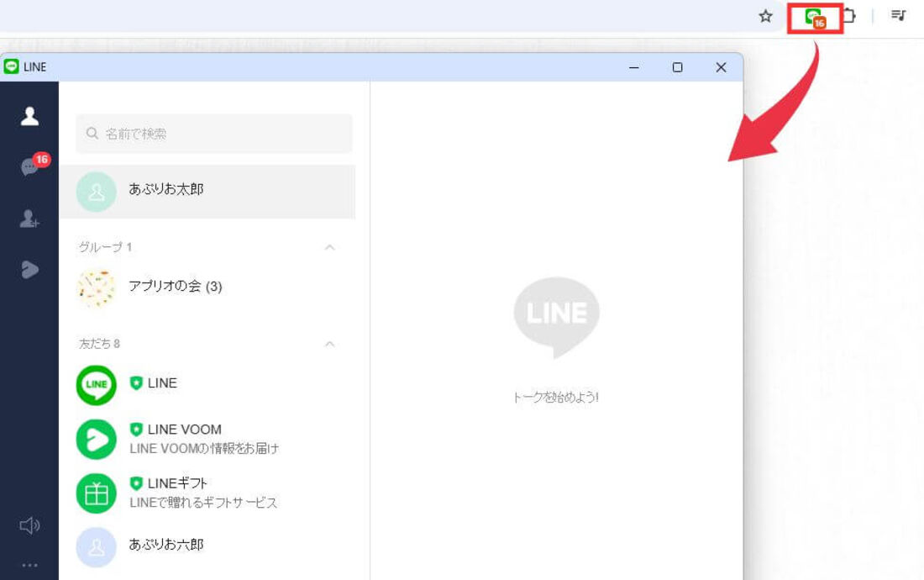This screenshot has height=580, width=924.
Task: Click the LINE official account green logo avatar
Action: (x=96, y=385)
